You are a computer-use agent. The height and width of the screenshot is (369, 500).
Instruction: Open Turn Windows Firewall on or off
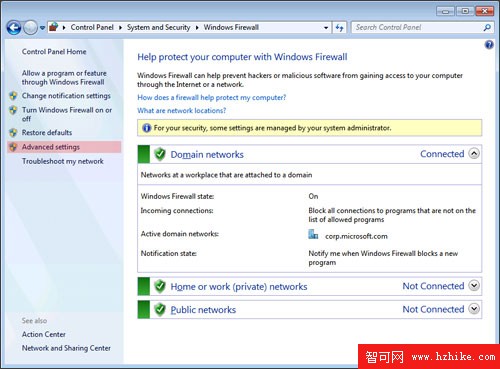pos(67,114)
